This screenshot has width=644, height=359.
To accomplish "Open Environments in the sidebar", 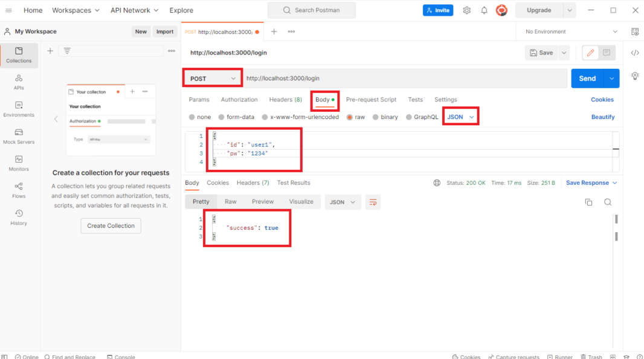I will click(x=19, y=109).
